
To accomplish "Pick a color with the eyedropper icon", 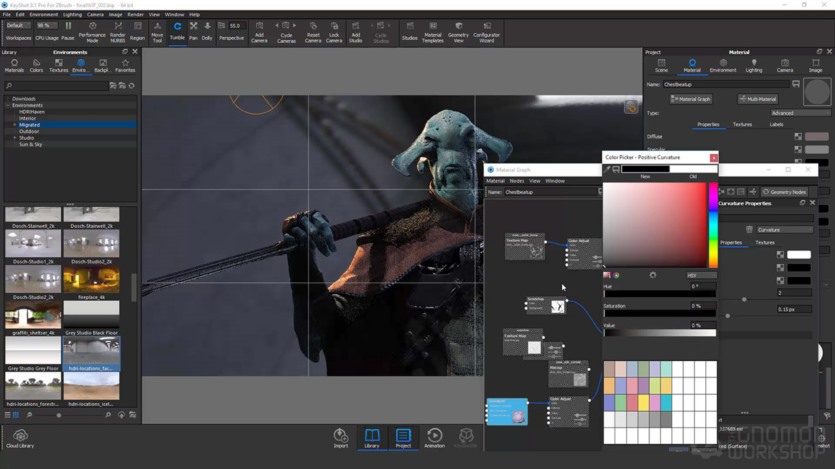I will (607, 169).
